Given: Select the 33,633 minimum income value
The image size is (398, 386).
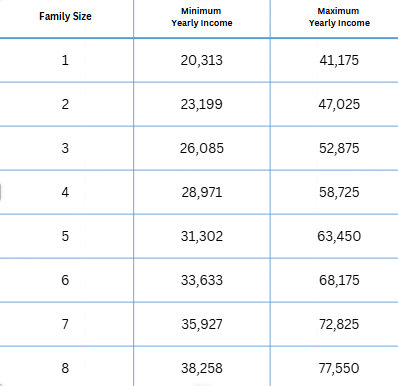Looking at the screenshot, I should click(202, 280).
